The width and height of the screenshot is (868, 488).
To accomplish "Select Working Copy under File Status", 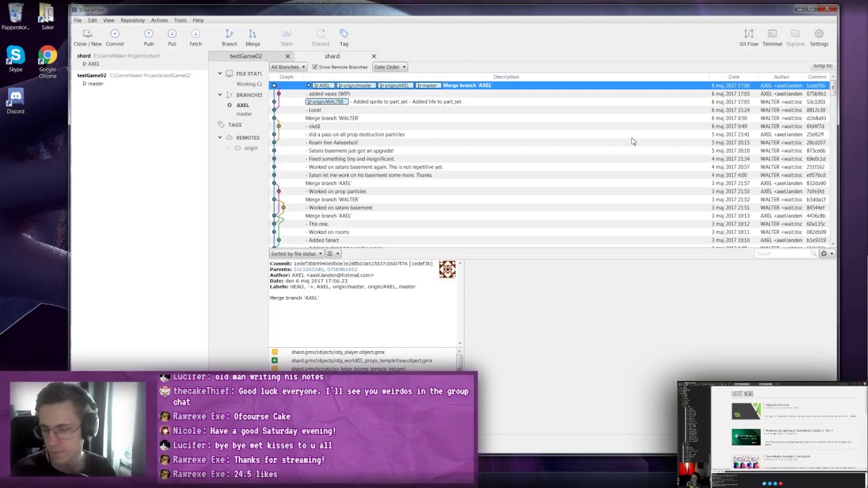I will (249, 84).
